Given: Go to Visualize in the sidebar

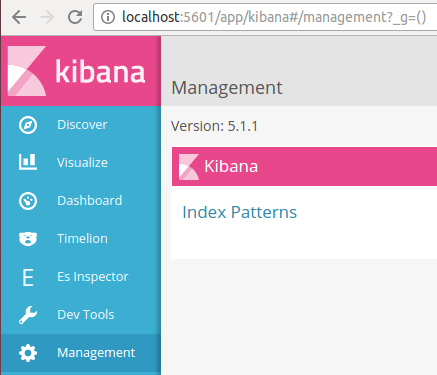Looking at the screenshot, I should tap(82, 163).
